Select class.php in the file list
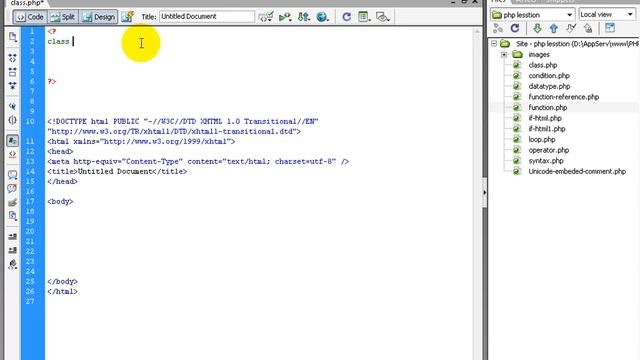The image size is (640, 360). click(x=542, y=65)
